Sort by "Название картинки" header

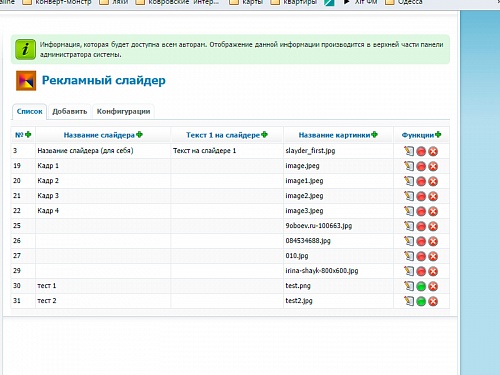pos(334,135)
